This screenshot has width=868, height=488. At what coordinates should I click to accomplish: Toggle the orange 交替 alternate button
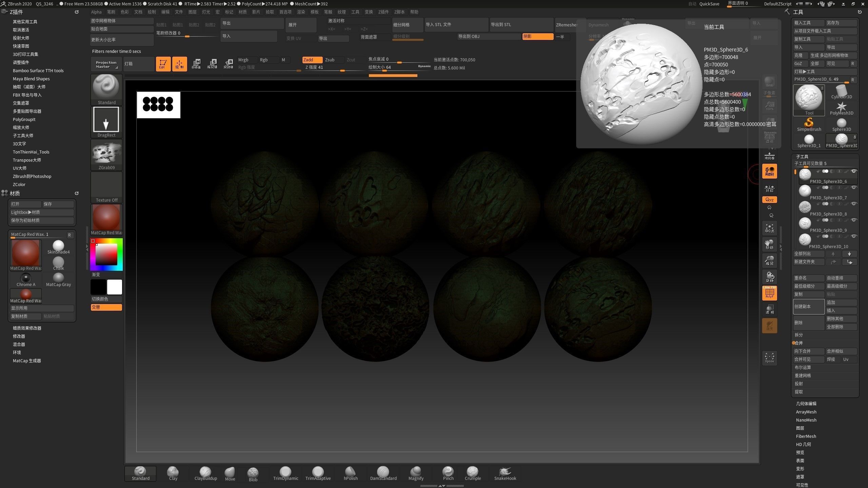[x=106, y=307]
